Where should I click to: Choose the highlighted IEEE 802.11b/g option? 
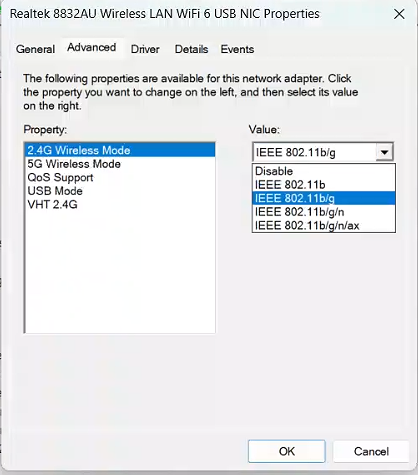coord(324,198)
